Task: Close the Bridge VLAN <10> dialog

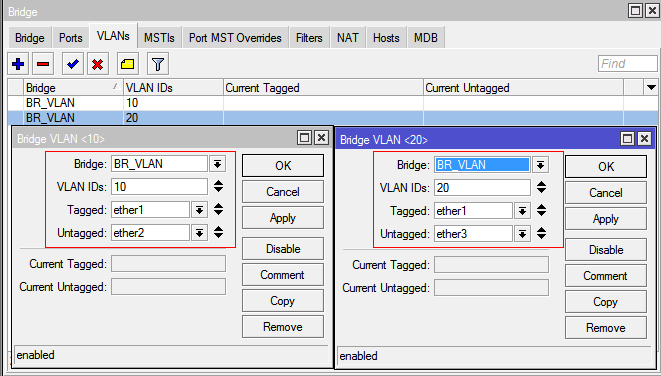Action: [x=322, y=137]
